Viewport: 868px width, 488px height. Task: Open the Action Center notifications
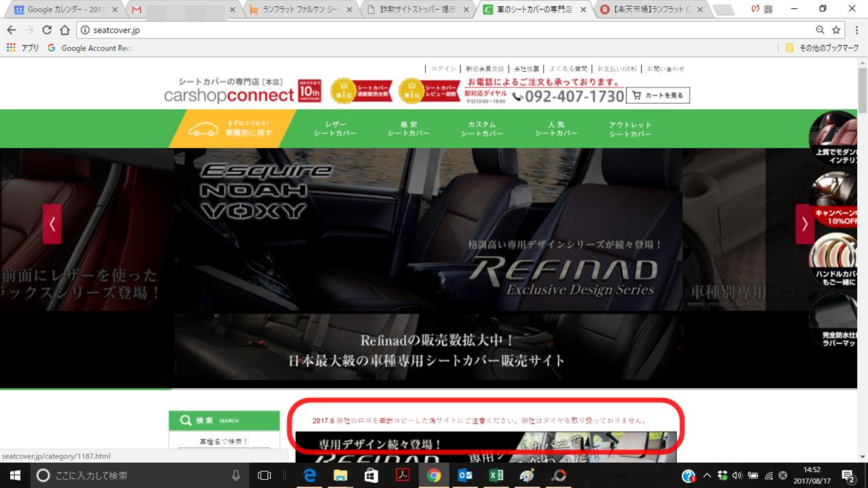tap(848, 475)
